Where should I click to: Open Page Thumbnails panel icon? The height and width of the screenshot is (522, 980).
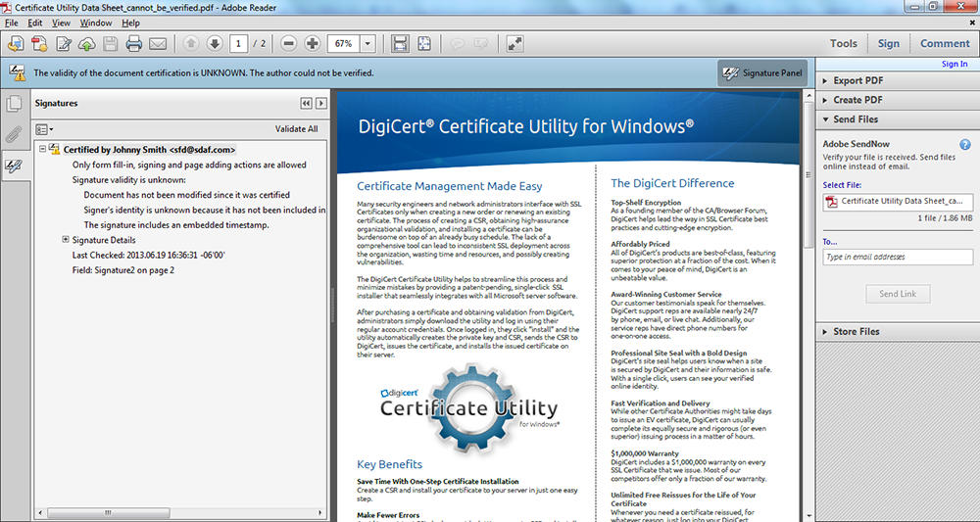(x=14, y=104)
